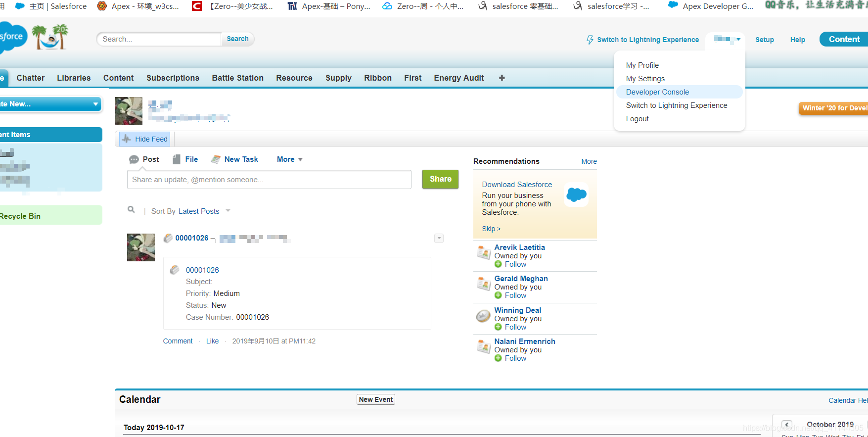
Task: Click the feed search magnifier icon
Action: click(x=131, y=210)
